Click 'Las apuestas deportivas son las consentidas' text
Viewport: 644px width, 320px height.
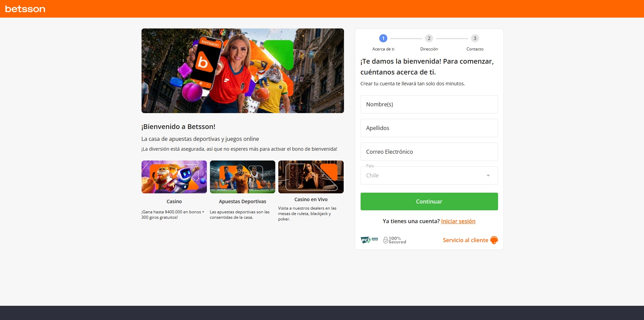240,215
